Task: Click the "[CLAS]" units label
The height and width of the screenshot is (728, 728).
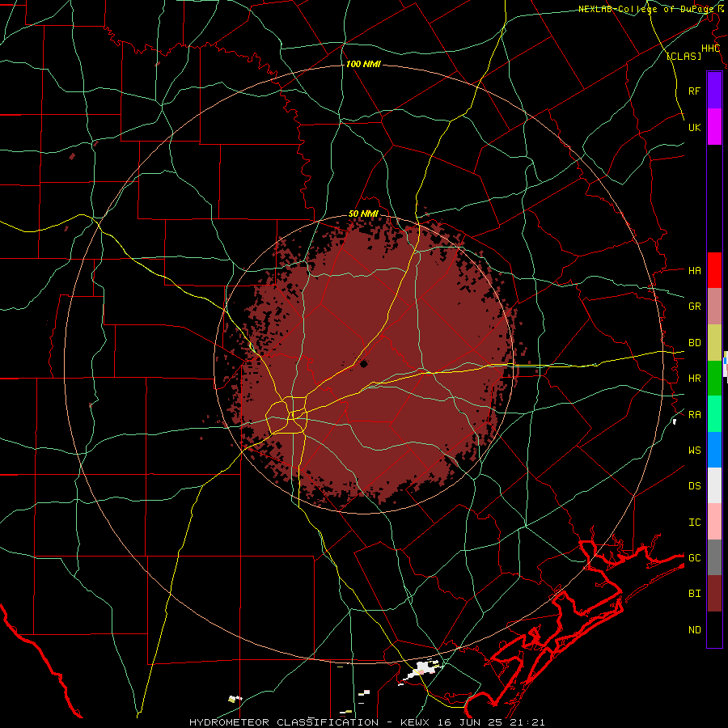Action: click(684, 57)
